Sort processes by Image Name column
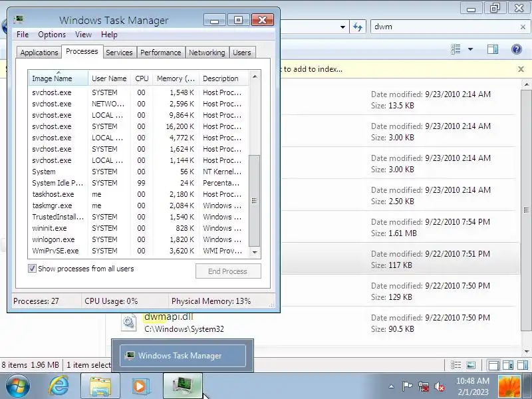 point(59,78)
